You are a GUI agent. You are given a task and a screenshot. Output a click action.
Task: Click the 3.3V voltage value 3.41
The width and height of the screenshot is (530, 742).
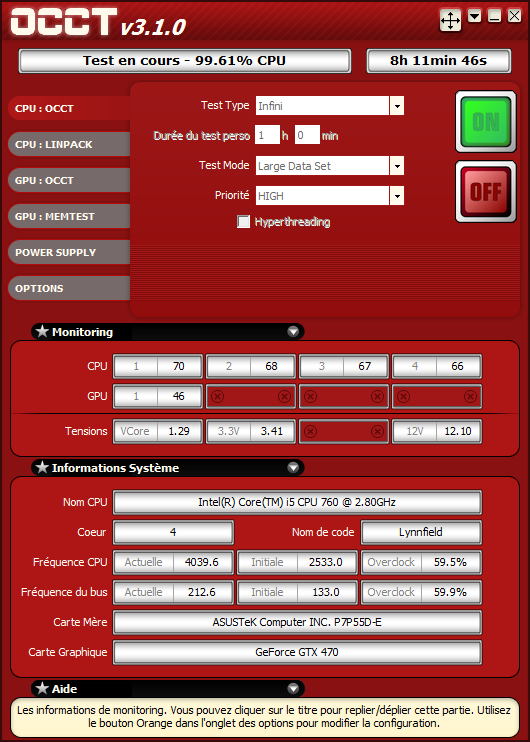click(272, 431)
